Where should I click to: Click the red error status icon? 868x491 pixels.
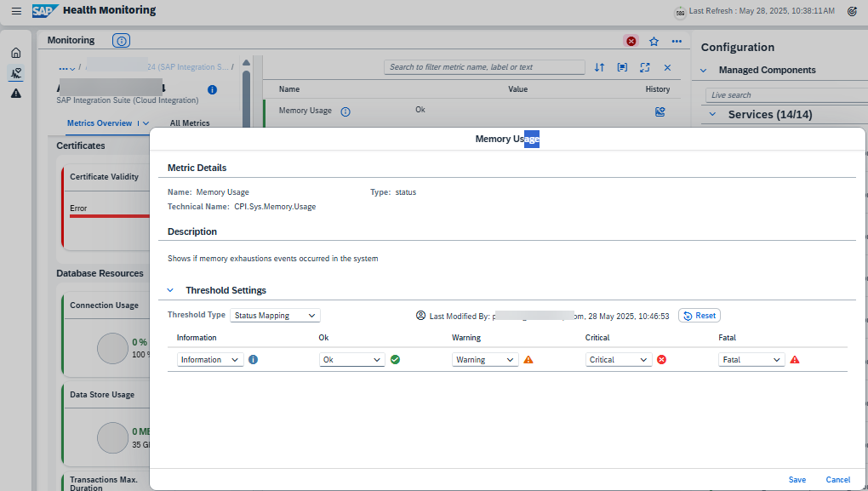click(x=631, y=41)
